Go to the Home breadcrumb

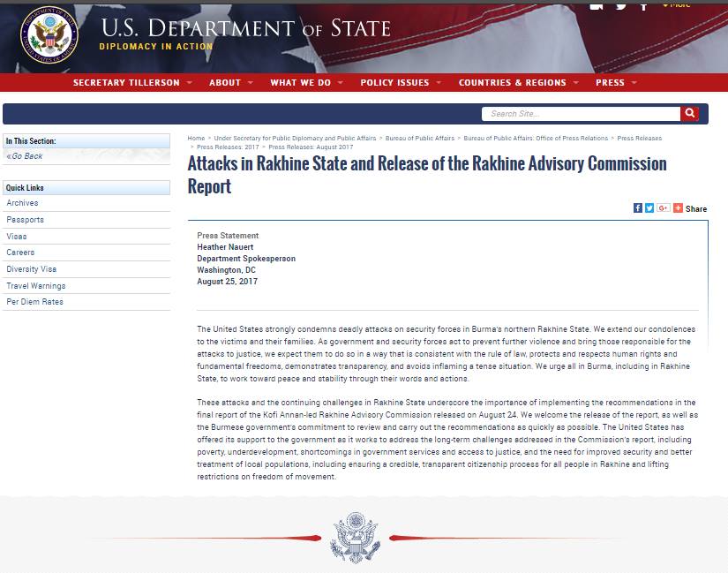(x=196, y=138)
